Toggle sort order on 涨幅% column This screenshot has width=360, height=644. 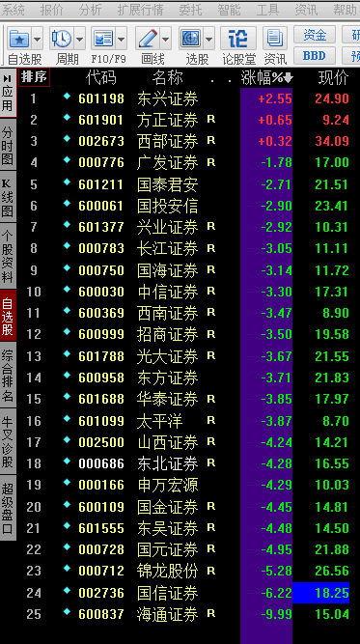[266, 78]
